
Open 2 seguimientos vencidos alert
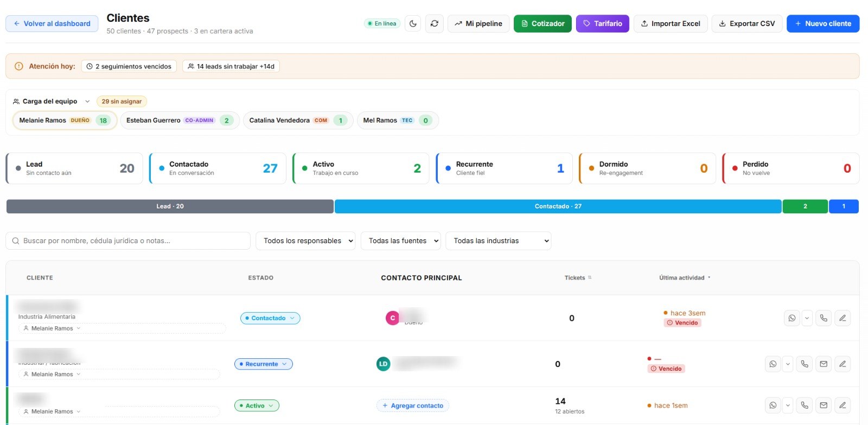point(129,66)
